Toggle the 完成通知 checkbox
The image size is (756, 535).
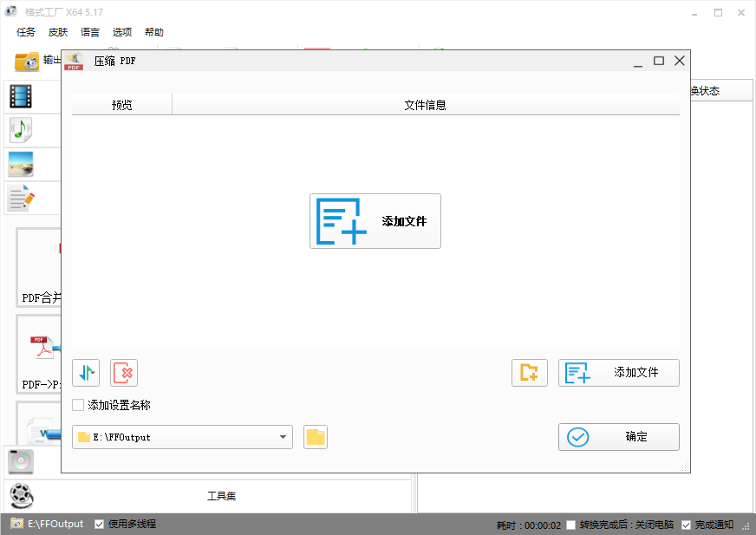(688, 524)
